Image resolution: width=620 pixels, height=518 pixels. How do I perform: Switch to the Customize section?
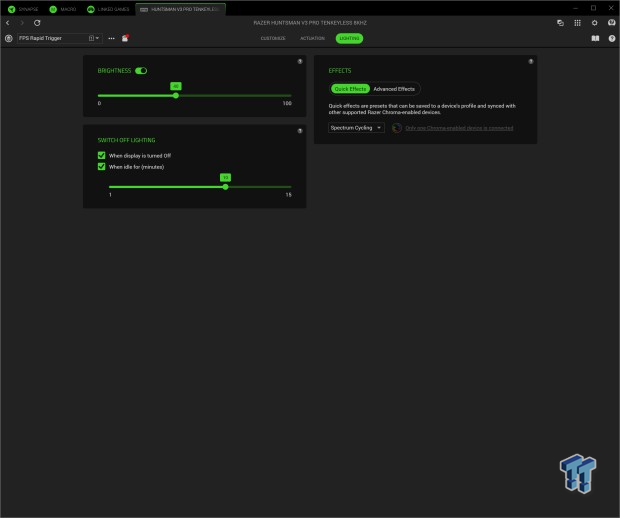click(273, 38)
